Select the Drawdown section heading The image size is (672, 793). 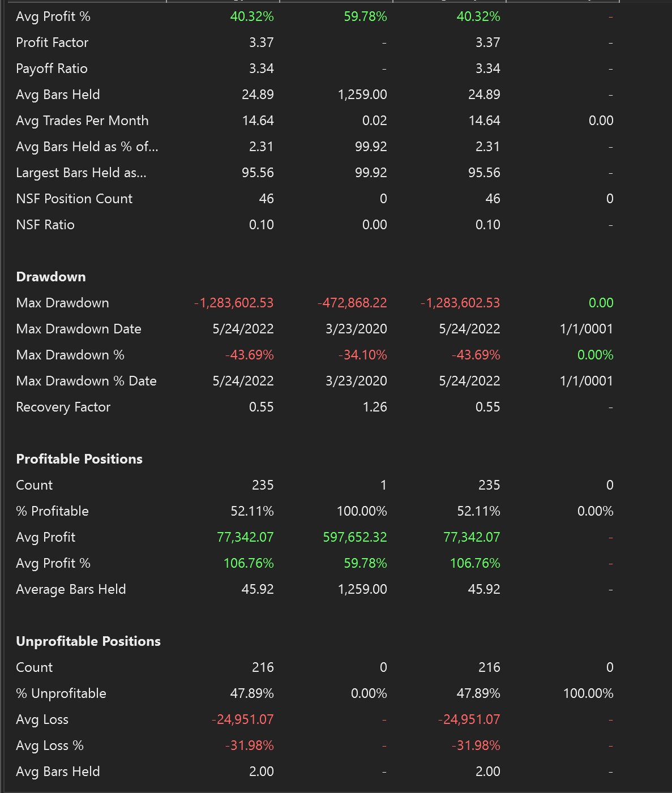pos(51,277)
